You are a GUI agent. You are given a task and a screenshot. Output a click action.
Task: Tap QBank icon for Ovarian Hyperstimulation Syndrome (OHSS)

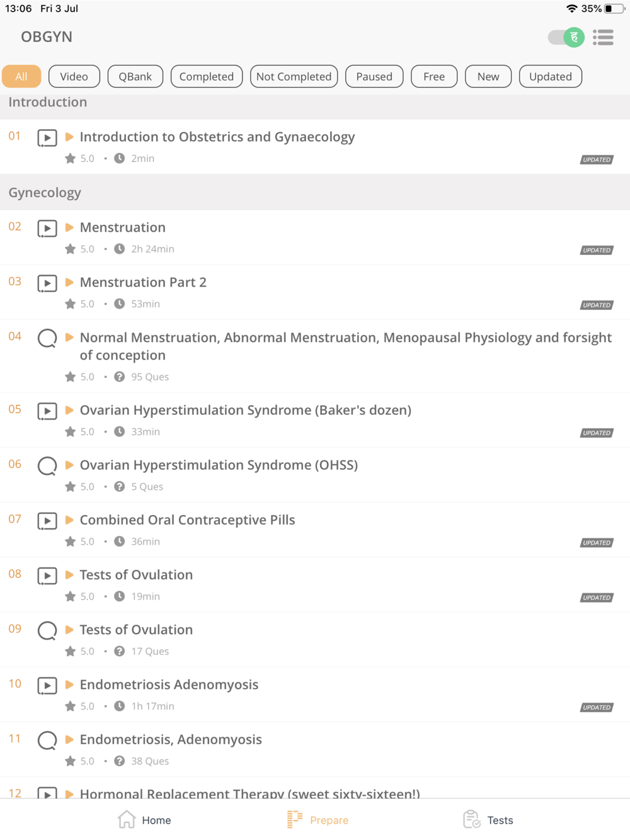pyautogui.click(x=47, y=466)
